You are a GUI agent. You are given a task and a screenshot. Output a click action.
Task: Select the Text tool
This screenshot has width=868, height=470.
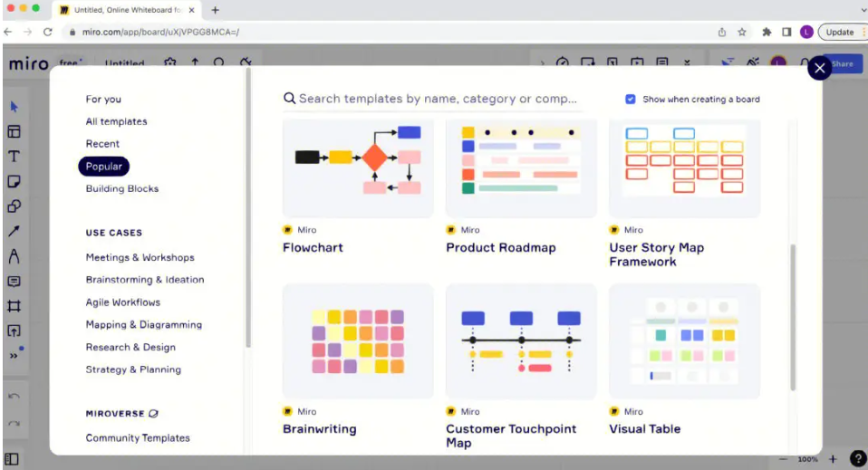point(14,157)
